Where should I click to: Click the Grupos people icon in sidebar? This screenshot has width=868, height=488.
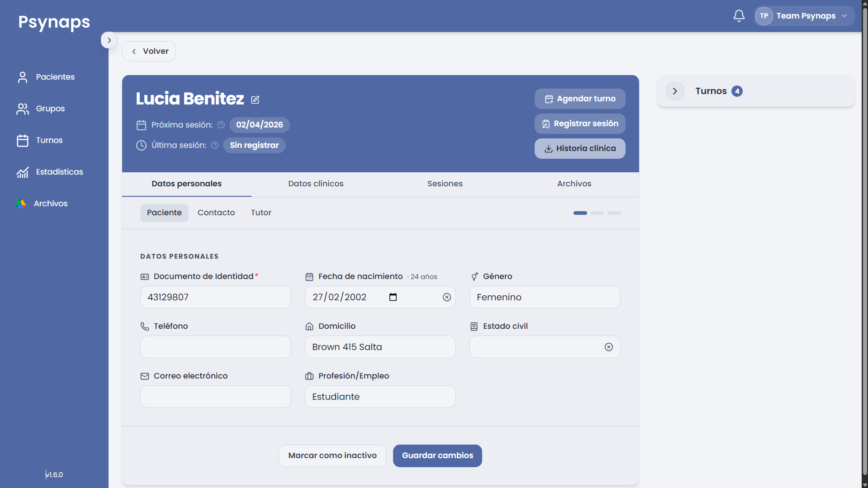[x=23, y=109]
